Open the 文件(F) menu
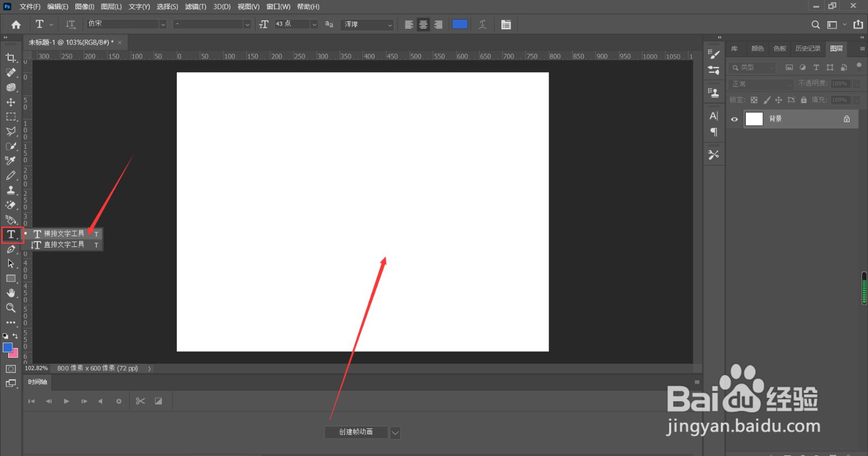Image resolution: width=868 pixels, height=456 pixels. [x=30, y=7]
